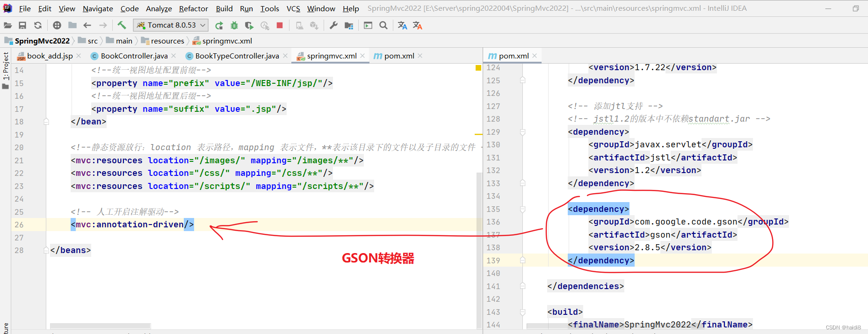Image resolution: width=868 pixels, height=334 pixels.
Task: Switch to the BookTypeController.java tab
Action: [x=237, y=56]
